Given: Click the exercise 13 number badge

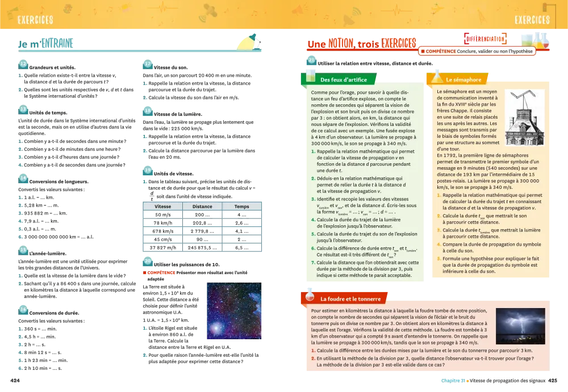Looking at the screenshot, I should [x=23, y=109].
